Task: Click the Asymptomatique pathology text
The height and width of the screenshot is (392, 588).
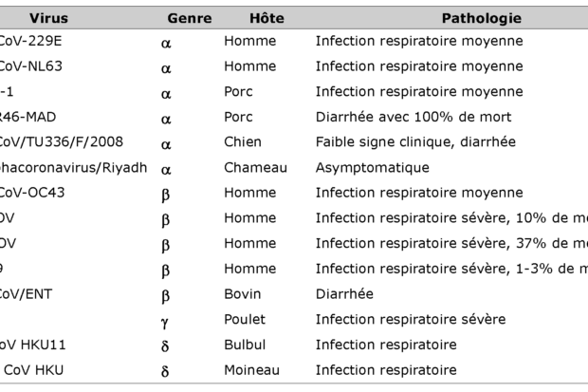Action: 372,167
